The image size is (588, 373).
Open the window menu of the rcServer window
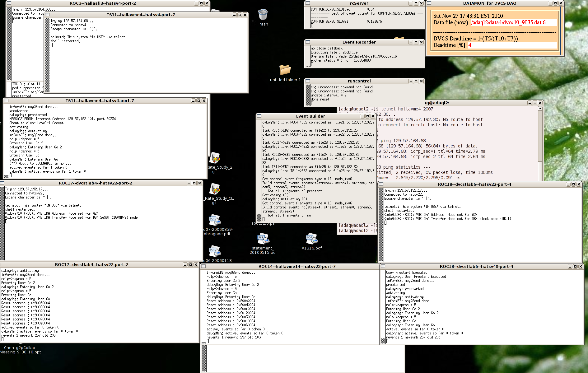point(308,3)
